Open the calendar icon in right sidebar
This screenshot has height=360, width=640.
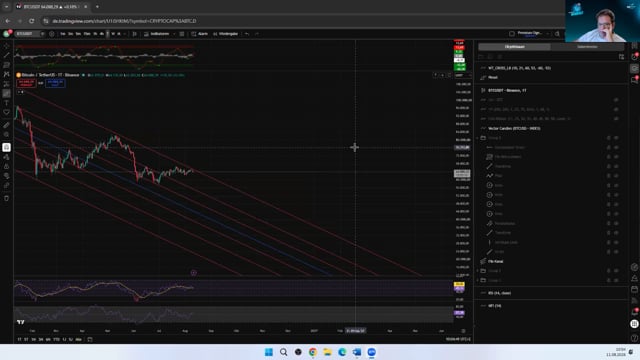pyautogui.click(x=634, y=289)
